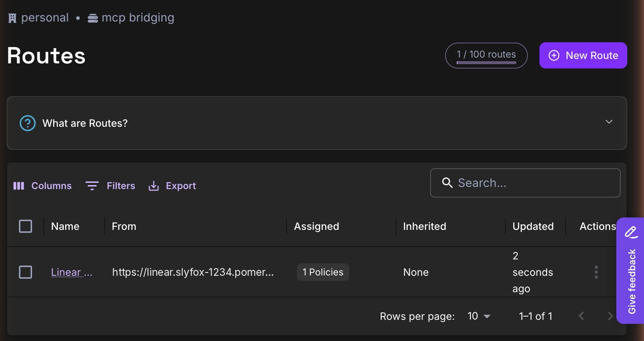Open the three-dot actions menu for Linear route

(596, 272)
